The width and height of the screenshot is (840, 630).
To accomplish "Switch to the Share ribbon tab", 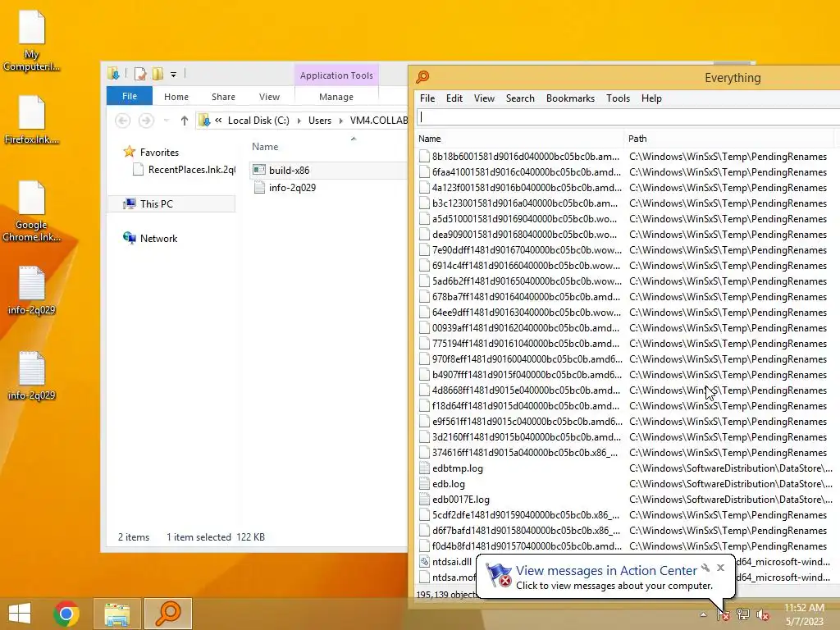I will [223, 97].
